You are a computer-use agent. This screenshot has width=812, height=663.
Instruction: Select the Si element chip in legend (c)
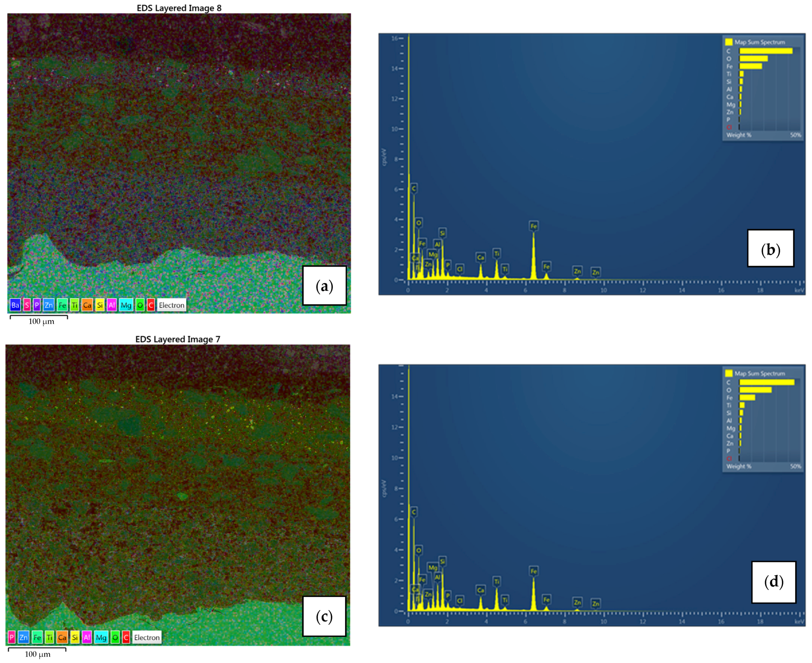(x=75, y=637)
